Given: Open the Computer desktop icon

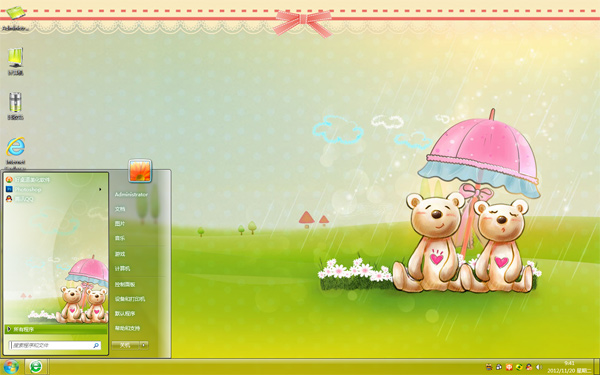Looking at the screenshot, I should tap(16, 57).
